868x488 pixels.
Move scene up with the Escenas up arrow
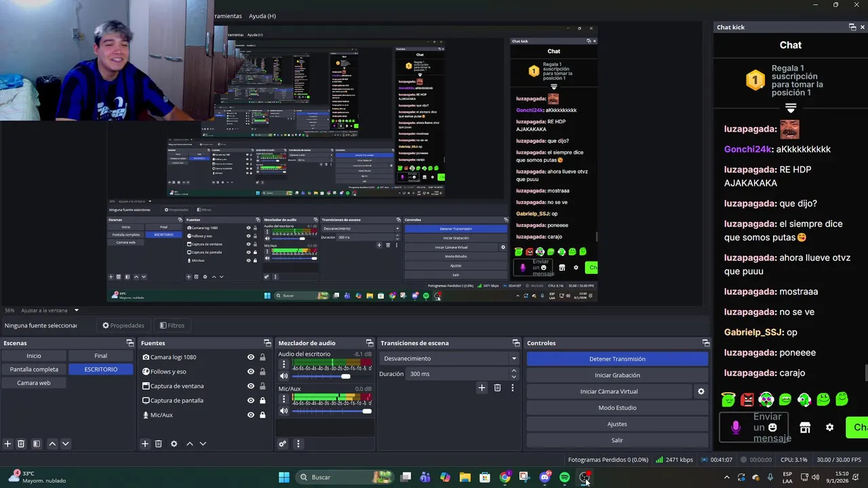pyautogui.click(x=52, y=444)
